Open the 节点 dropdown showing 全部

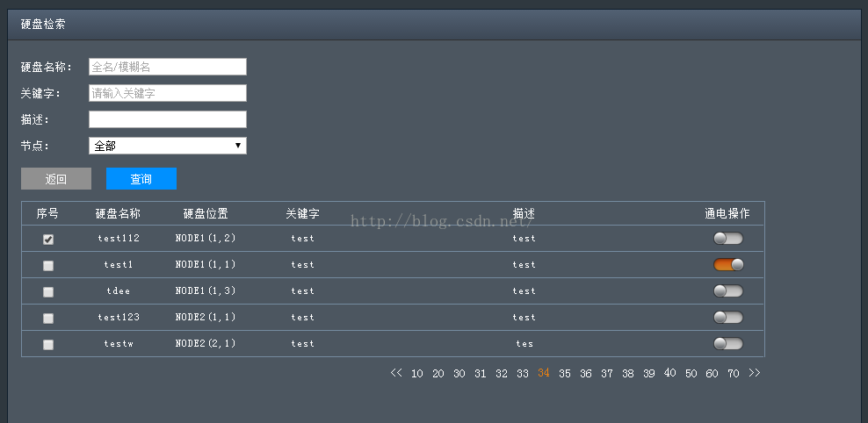click(168, 146)
